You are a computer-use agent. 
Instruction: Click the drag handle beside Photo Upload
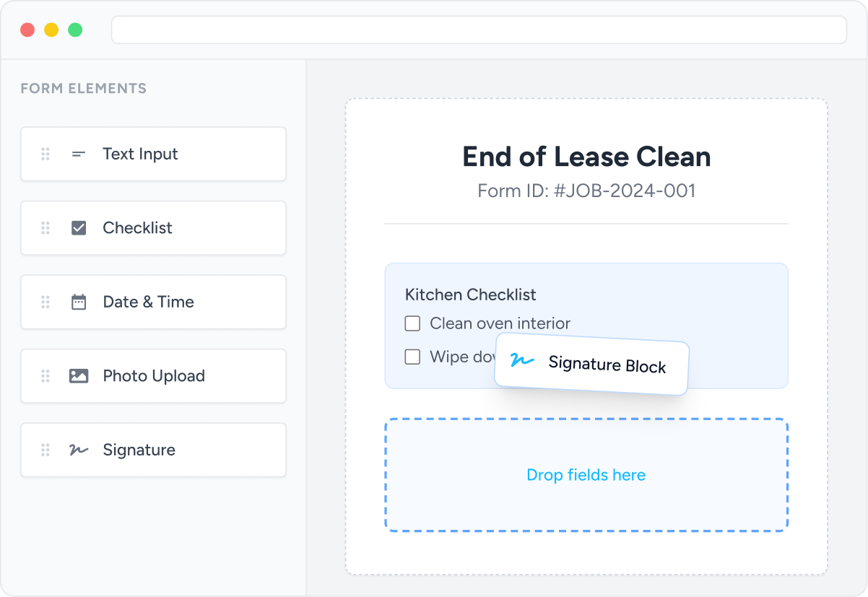[x=45, y=376]
